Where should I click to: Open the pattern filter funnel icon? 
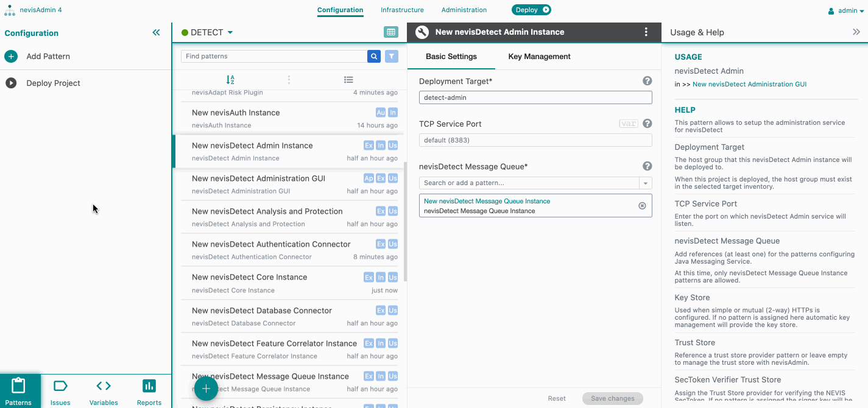coord(392,56)
